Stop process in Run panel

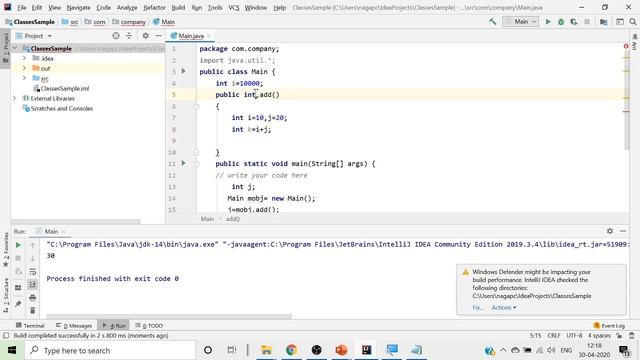pyautogui.click(x=18, y=258)
